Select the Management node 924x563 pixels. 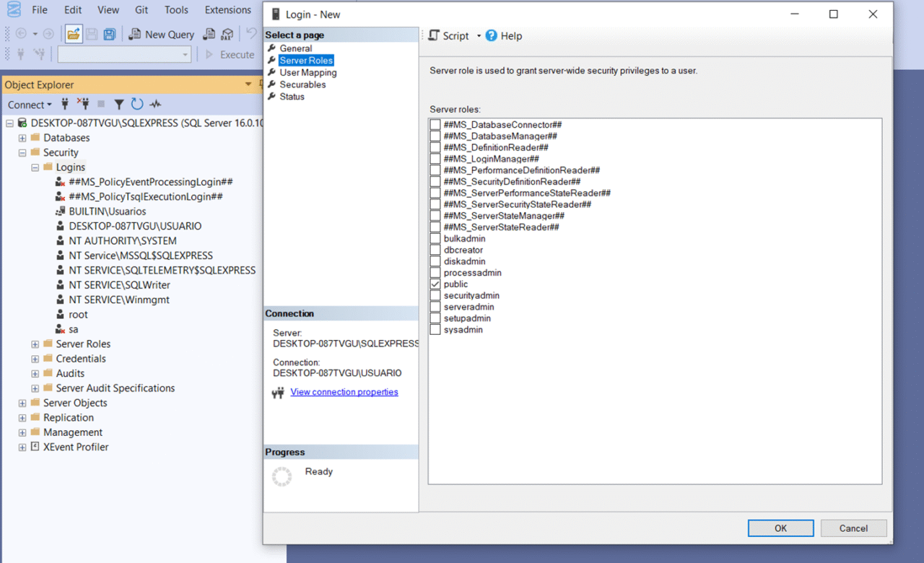(73, 432)
